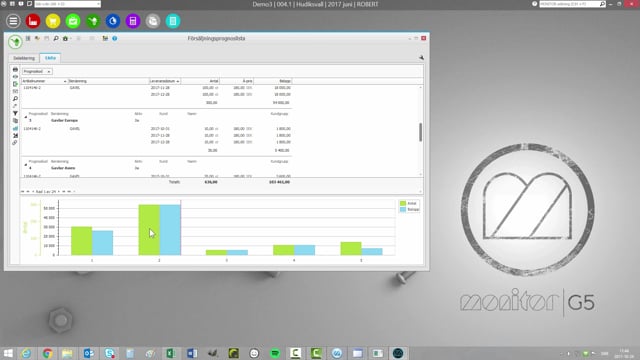Open the light green Sales module icon
640x360 pixels.
[73, 21]
